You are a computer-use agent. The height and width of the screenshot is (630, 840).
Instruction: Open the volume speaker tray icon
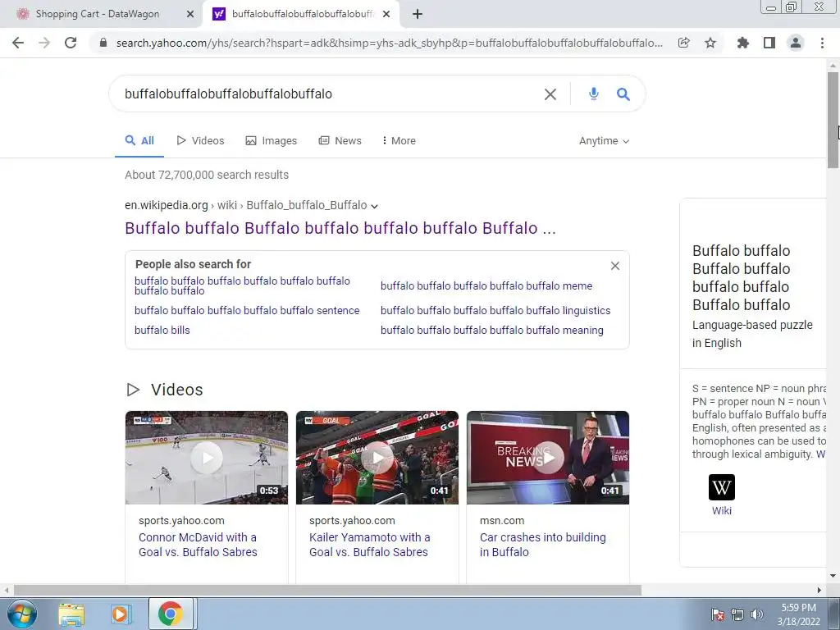(x=757, y=614)
